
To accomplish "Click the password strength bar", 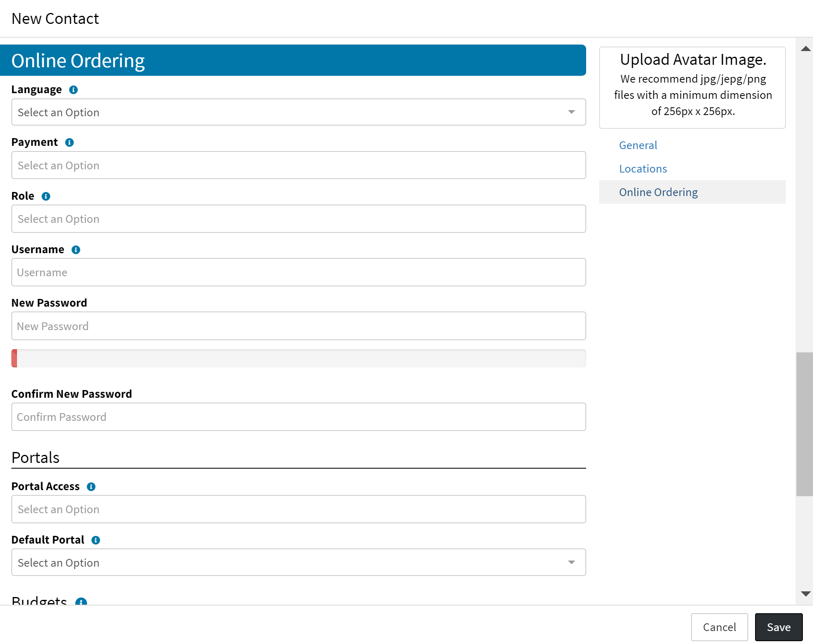I will tap(299, 358).
